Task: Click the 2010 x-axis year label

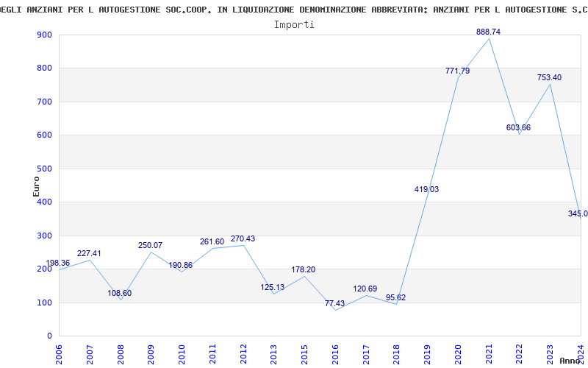Action: tap(182, 355)
